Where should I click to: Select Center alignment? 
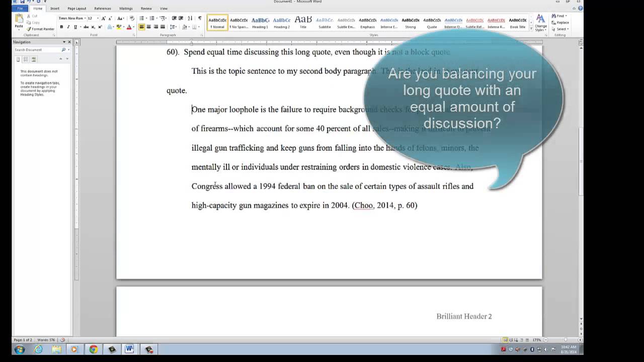pyautogui.click(x=148, y=27)
